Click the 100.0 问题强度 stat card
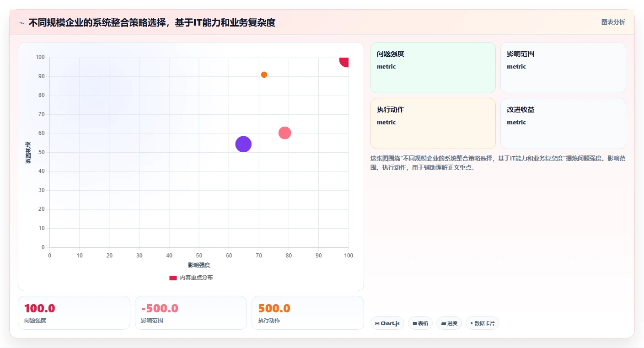Viewport: 644px width, 348px height. 74,313
